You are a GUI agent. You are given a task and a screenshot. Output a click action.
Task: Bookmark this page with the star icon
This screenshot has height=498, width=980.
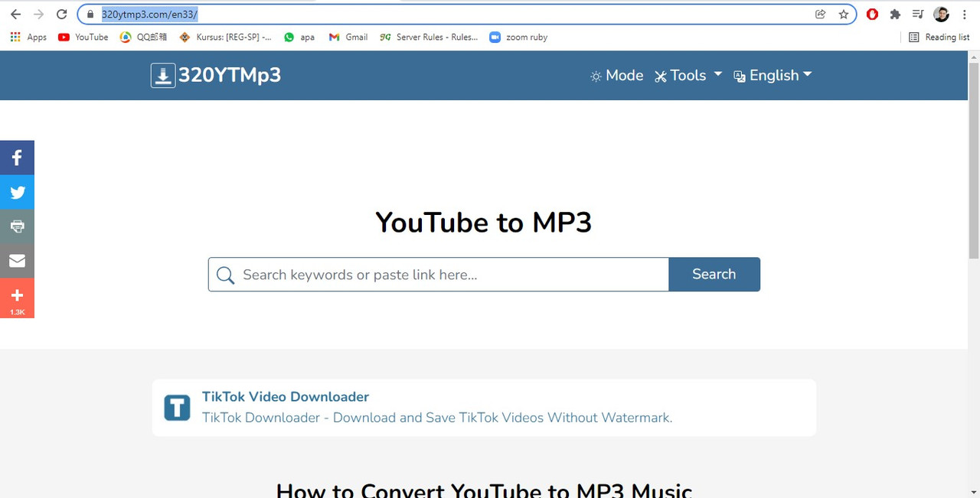pyautogui.click(x=844, y=14)
